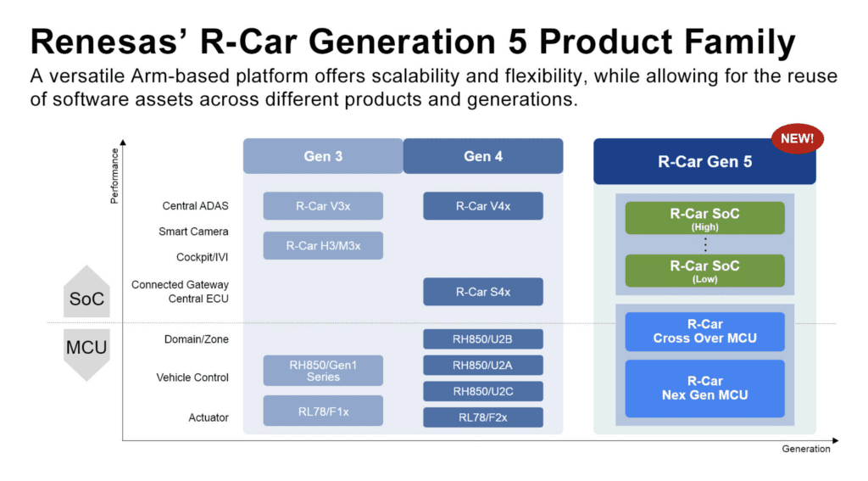Click the Performance axis label
The image size is (868, 481).
pos(114,176)
